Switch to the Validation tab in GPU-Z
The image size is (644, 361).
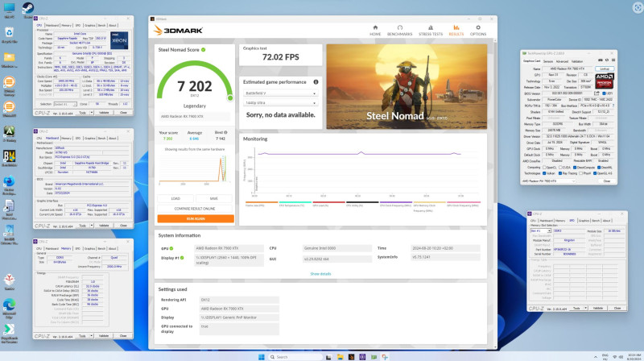[x=577, y=61]
